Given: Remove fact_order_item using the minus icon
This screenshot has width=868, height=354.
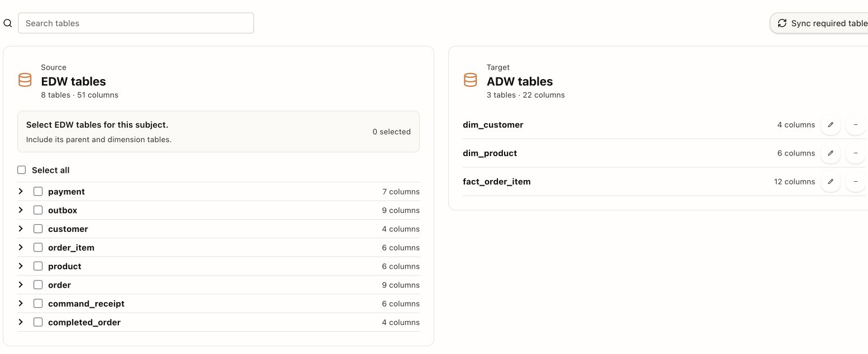Looking at the screenshot, I should click(x=856, y=182).
